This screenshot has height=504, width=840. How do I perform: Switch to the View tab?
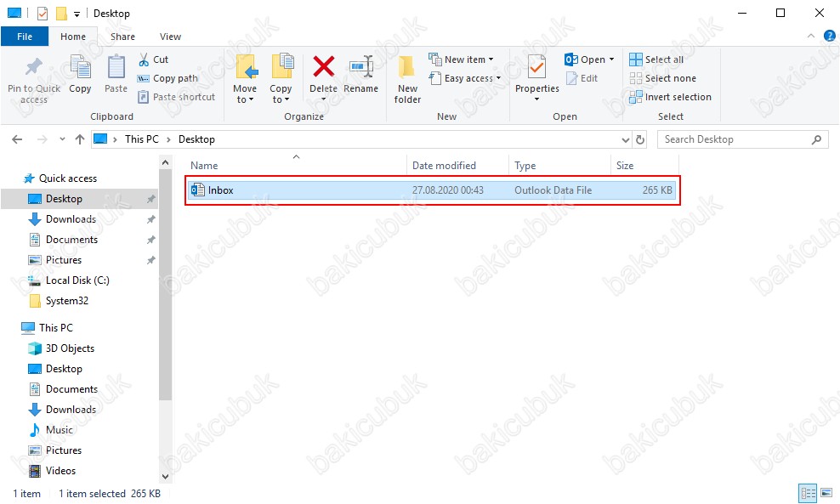(x=170, y=37)
